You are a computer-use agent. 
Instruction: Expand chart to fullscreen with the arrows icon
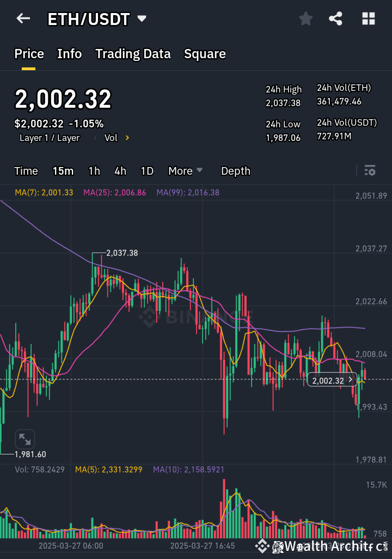click(x=24, y=439)
